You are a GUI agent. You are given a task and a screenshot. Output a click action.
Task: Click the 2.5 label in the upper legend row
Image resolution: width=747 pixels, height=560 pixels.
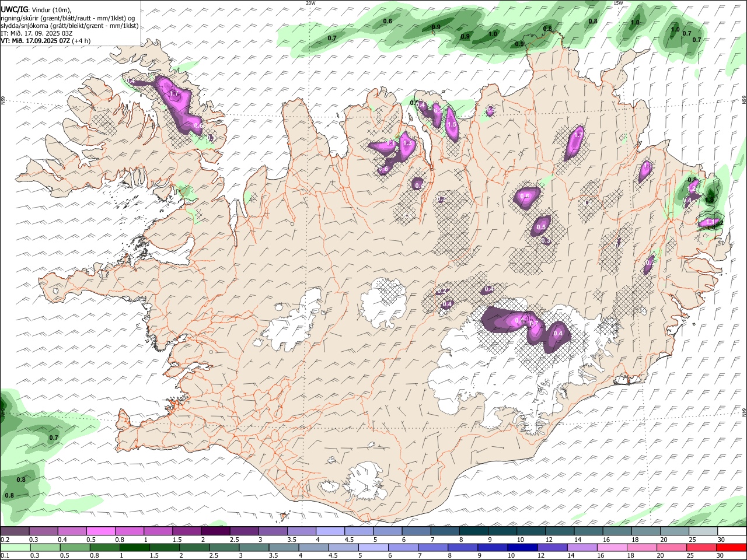tap(234, 540)
